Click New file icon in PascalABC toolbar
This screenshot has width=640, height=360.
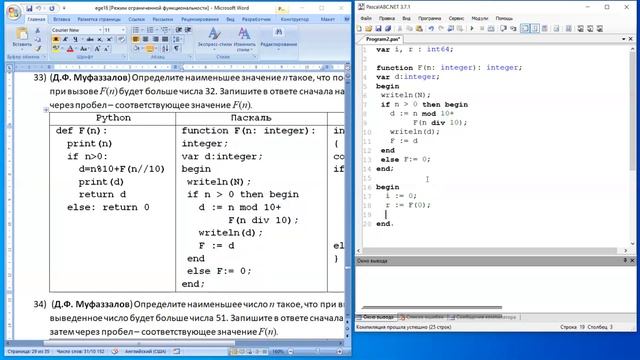359,29
